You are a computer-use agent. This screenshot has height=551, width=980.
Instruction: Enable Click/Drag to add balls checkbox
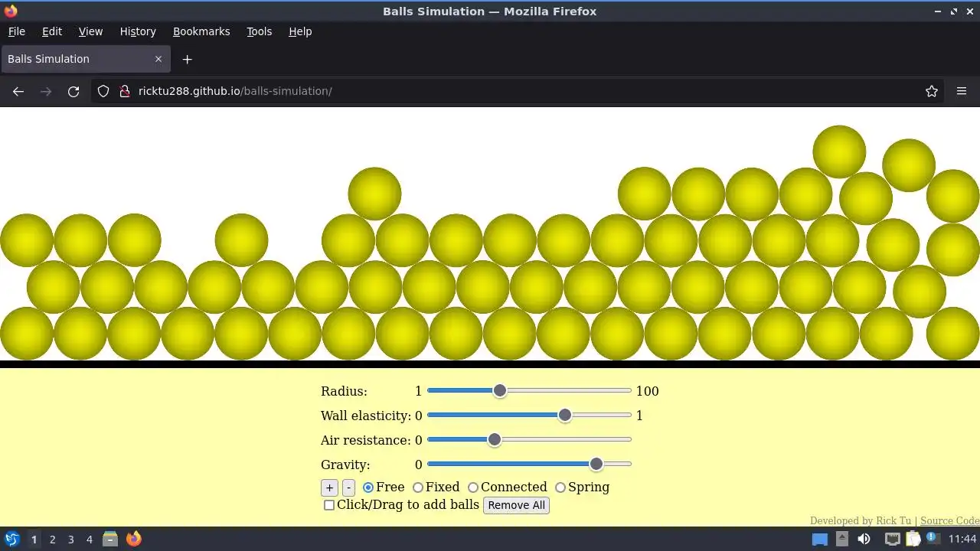tap(329, 505)
